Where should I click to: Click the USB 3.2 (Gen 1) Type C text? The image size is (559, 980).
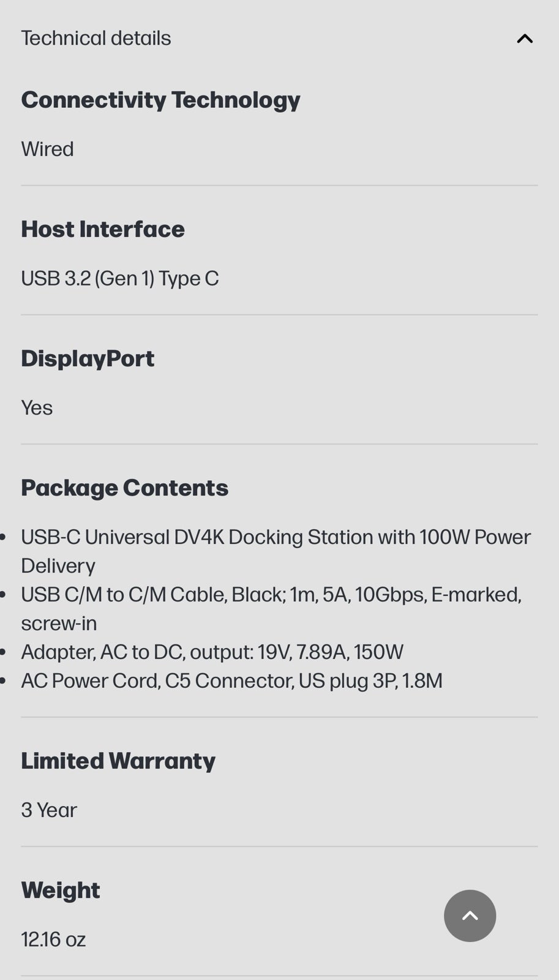[120, 278]
